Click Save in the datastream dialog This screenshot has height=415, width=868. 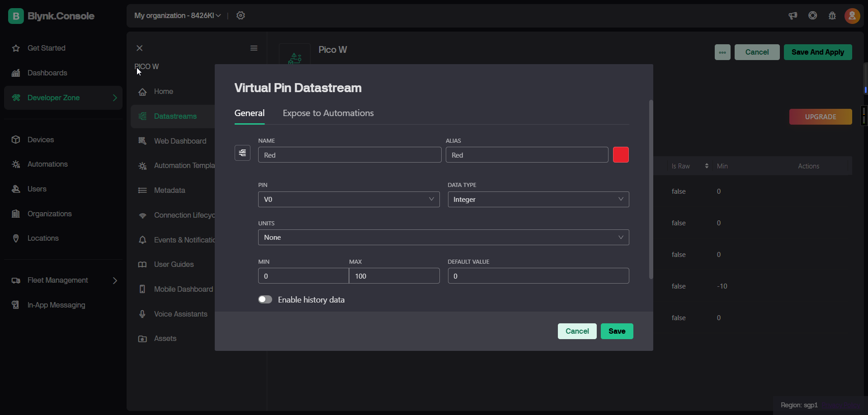pyautogui.click(x=617, y=331)
